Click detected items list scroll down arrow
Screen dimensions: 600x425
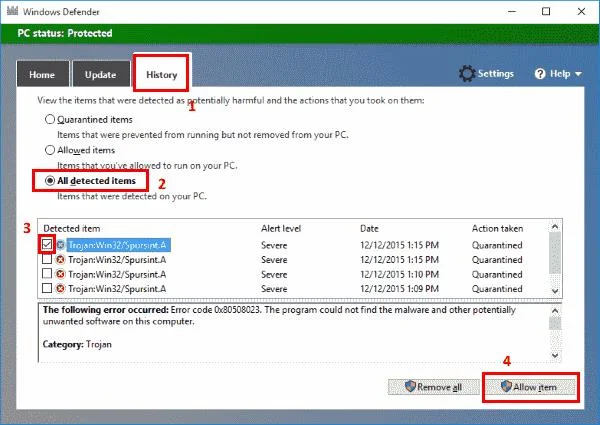[555, 291]
